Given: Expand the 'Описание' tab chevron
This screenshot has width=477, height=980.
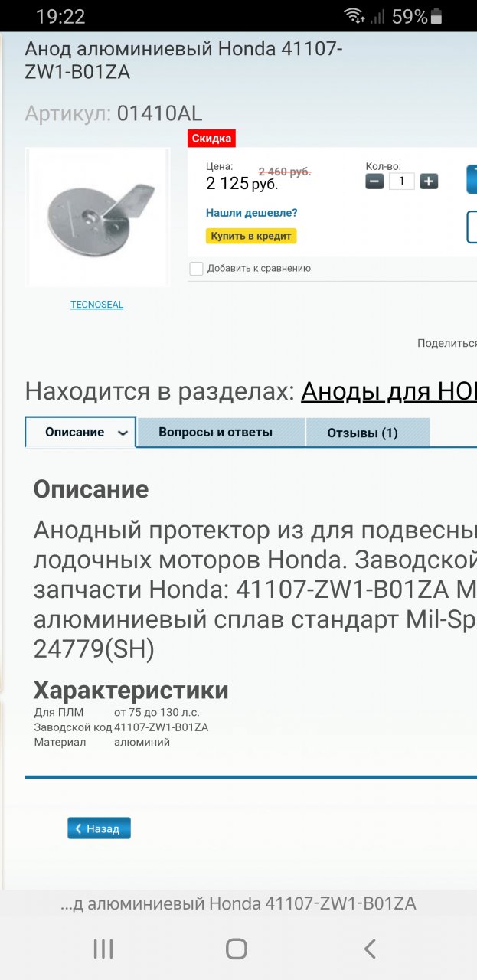Looking at the screenshot, I should (123, 433).
